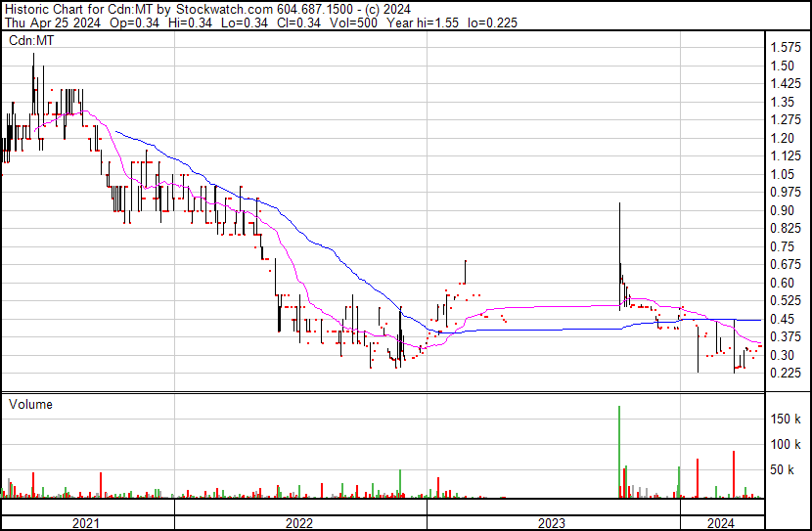The width and height of the screenshot is (812, 531).
Task: Click the 1.275 price axis label
Action: pos(786,120)
